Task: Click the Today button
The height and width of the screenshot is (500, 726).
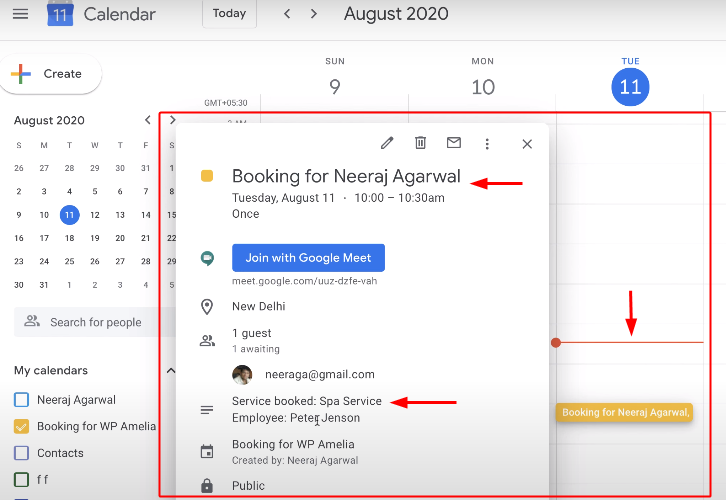Action: pyautogui.click(x=229, y=14)
